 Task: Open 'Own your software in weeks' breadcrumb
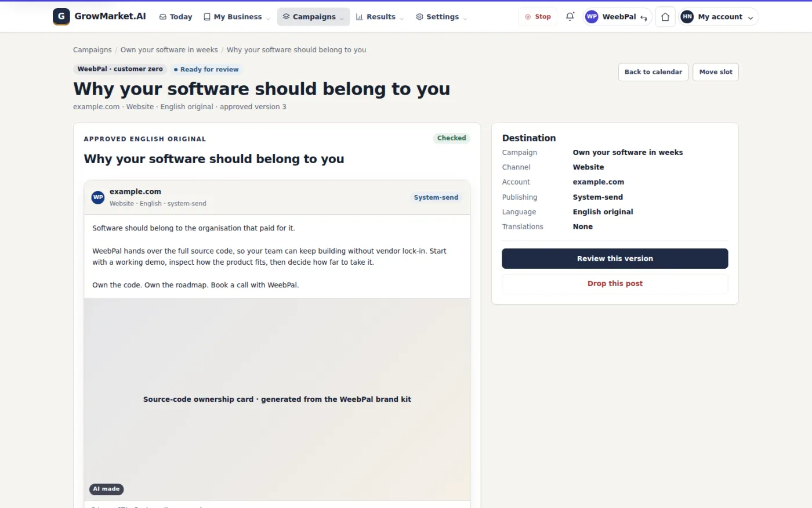pyautogui.click(x=169, y=50)
